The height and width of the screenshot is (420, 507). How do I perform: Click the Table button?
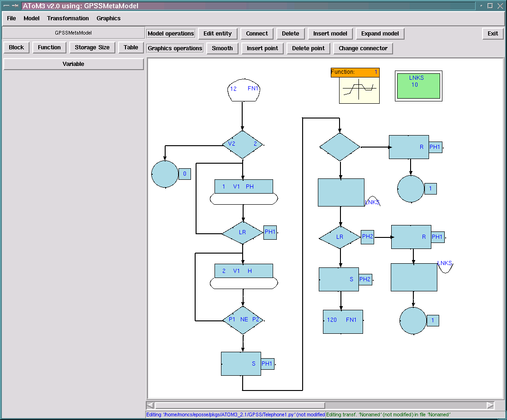coord(131,47)
